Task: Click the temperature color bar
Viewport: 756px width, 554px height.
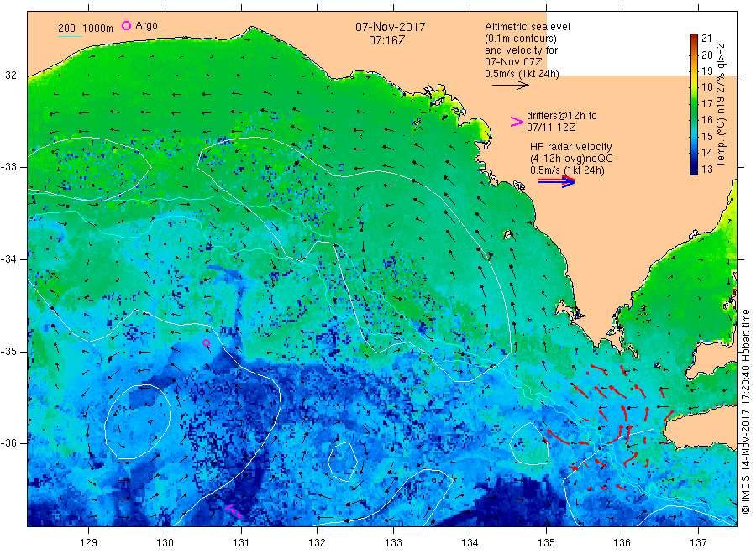Action: click(x=694, y=104)
